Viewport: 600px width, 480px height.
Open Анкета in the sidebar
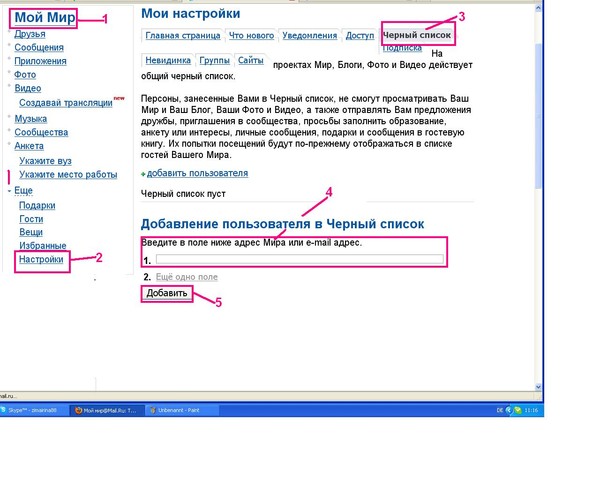pyautogui.click(x=29, y=146)
